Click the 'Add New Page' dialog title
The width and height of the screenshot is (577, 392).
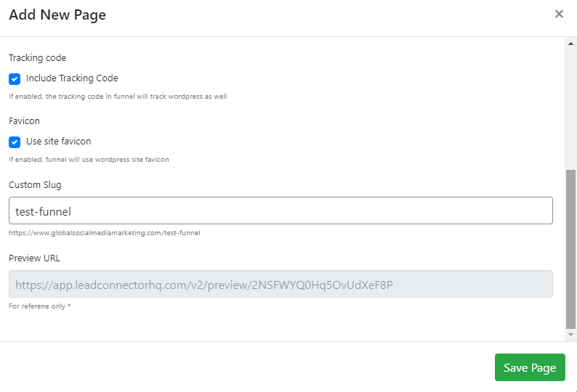57,15
